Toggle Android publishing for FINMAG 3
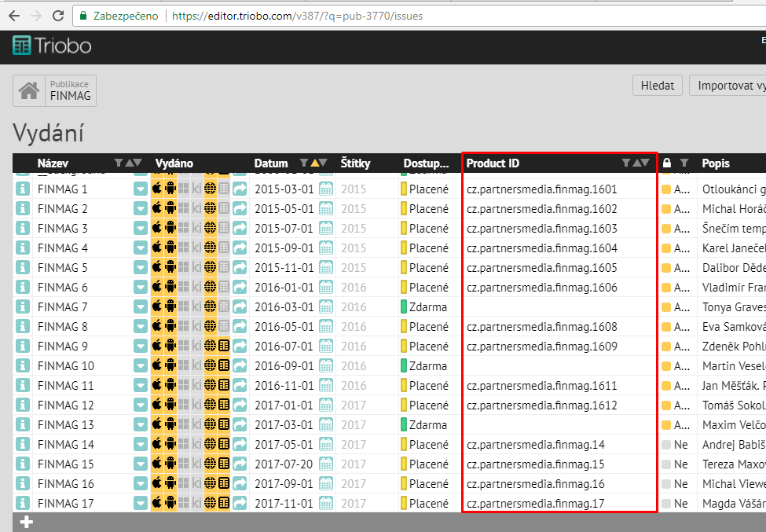The height and width of the screenshot is (532, 766). pyautogui.click(x=170, y=229)
